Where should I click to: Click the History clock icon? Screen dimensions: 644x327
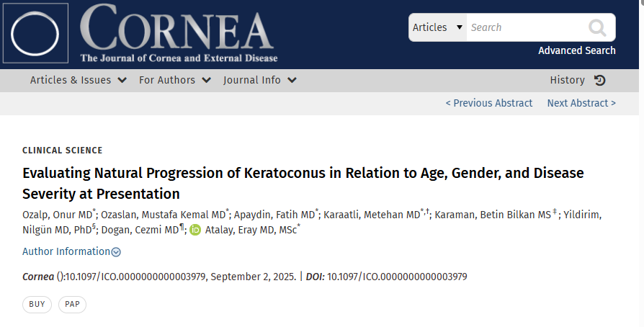tap(600, 80)
